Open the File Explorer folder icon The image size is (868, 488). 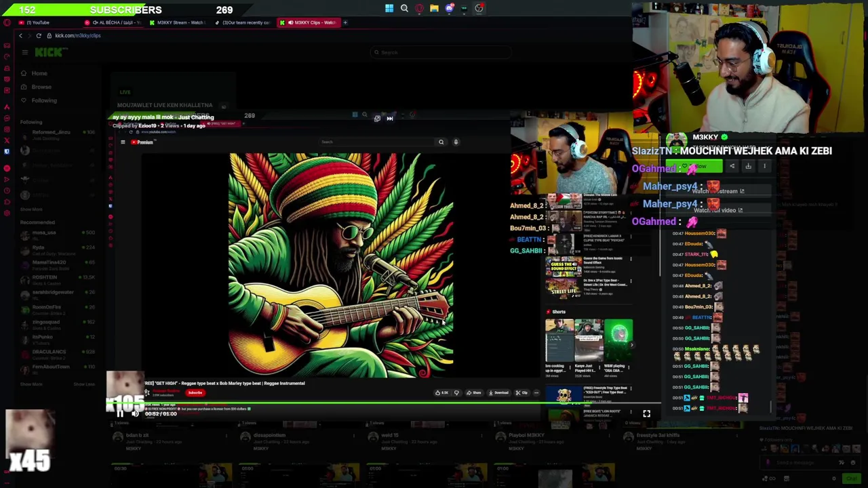click(x=434, y=9)
